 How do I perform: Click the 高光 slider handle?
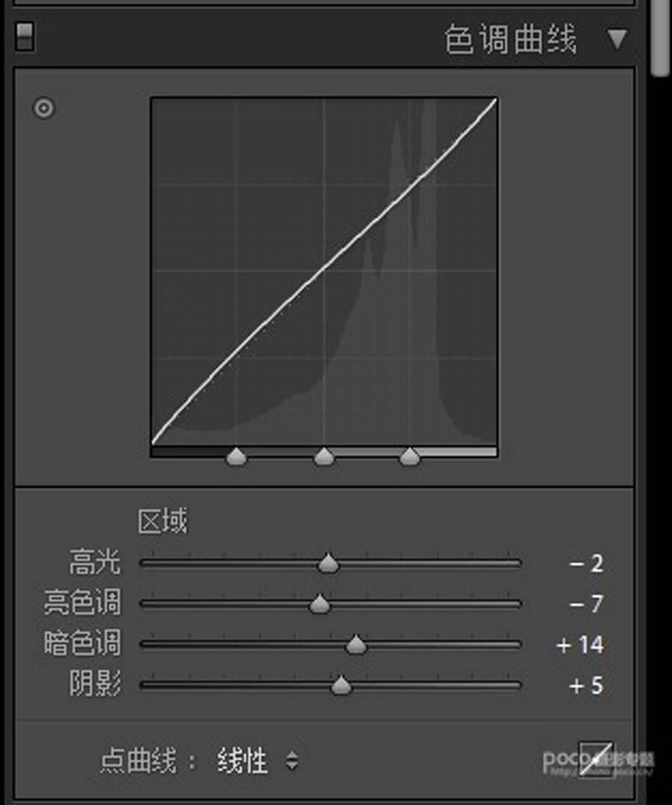pyautogui.click(x=329, y=564)
